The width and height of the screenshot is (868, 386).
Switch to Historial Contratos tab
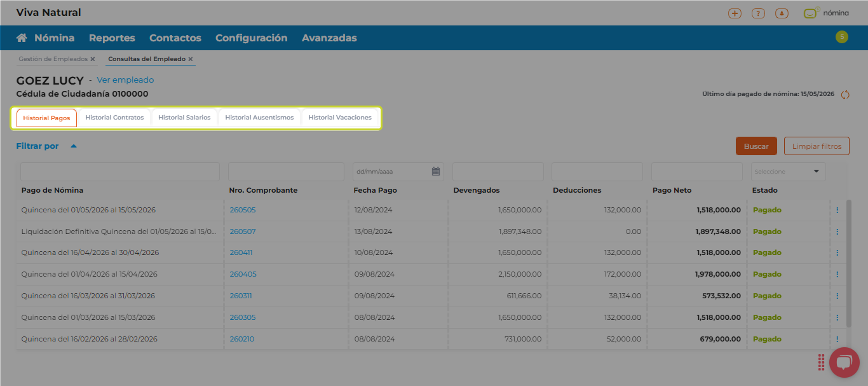(x=114, y=118)
